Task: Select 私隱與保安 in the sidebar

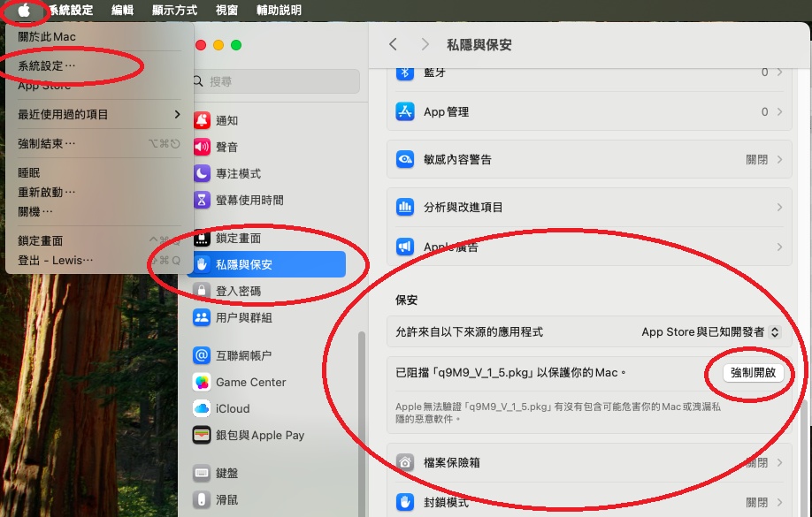Action: (x=266, y=264)
